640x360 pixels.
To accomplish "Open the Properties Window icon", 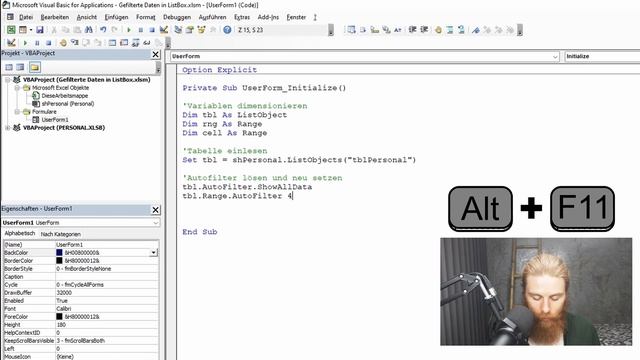I will 189,30.
